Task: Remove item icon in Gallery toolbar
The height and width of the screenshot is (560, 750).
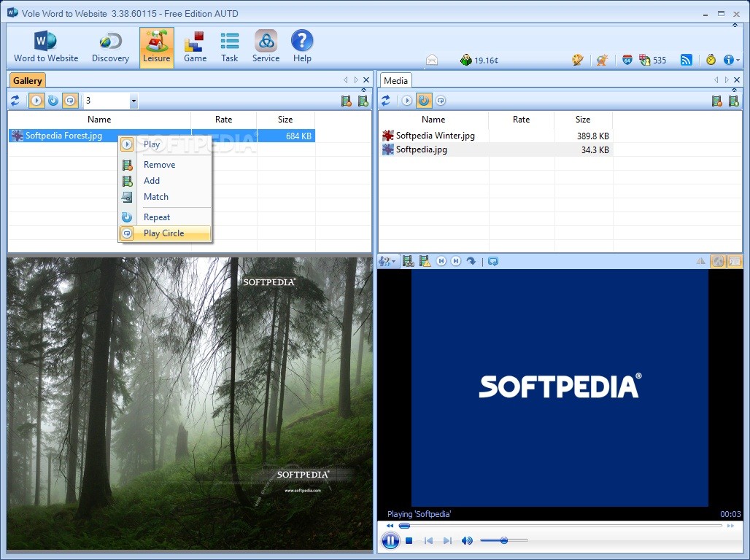Action: pos(347,101)
